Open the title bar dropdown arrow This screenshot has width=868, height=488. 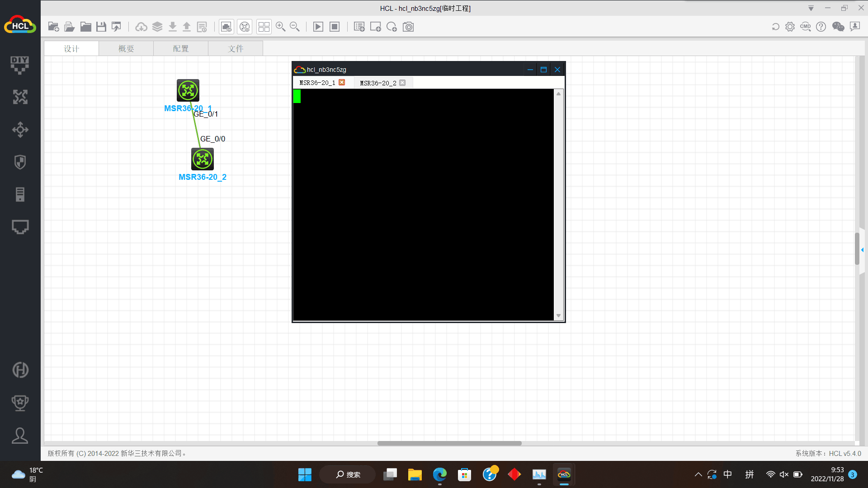pyautogui.click(x=811, y=8)
